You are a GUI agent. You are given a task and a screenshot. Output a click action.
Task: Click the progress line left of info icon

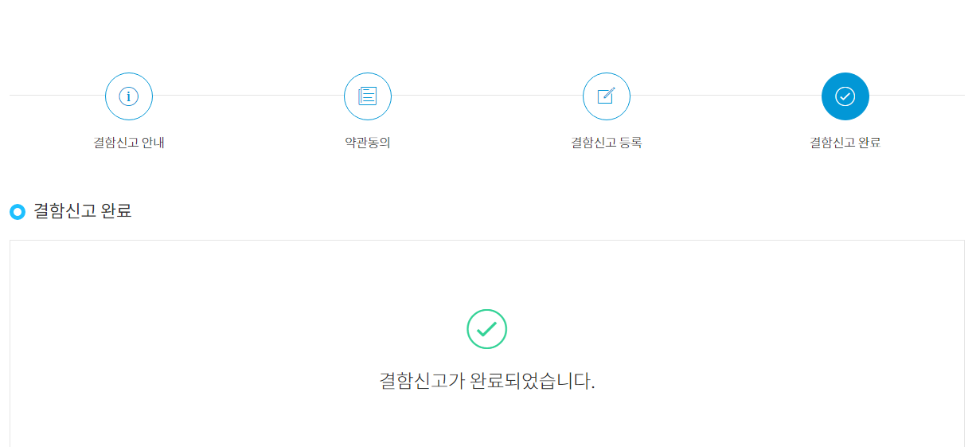click(57, 96)
